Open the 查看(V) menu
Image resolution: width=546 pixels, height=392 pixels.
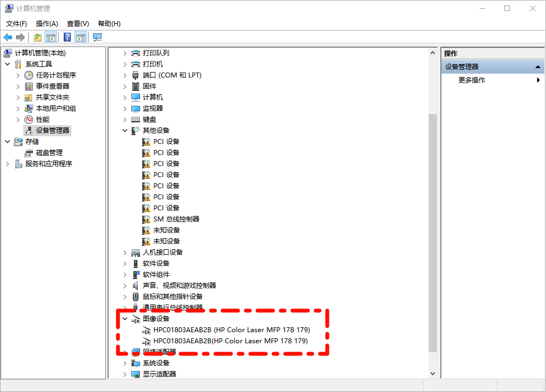click(78, 24)
